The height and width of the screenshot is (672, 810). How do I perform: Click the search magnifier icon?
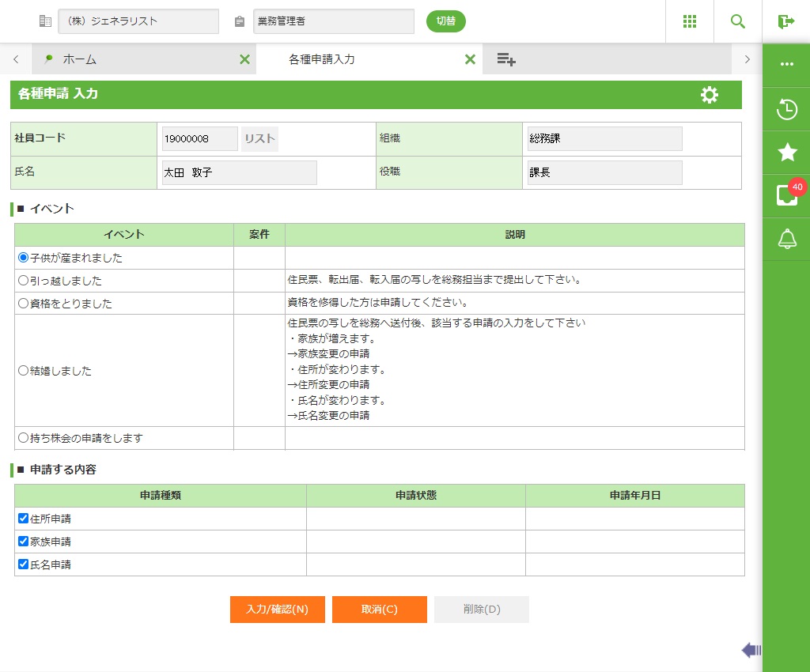pyautogui.click(x=737, y=21)
